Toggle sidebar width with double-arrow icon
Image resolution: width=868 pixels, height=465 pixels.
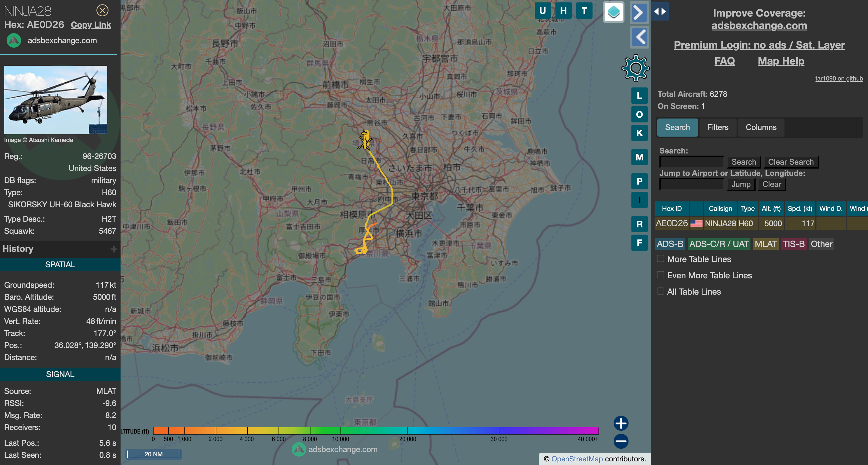[x=660, y=12]
